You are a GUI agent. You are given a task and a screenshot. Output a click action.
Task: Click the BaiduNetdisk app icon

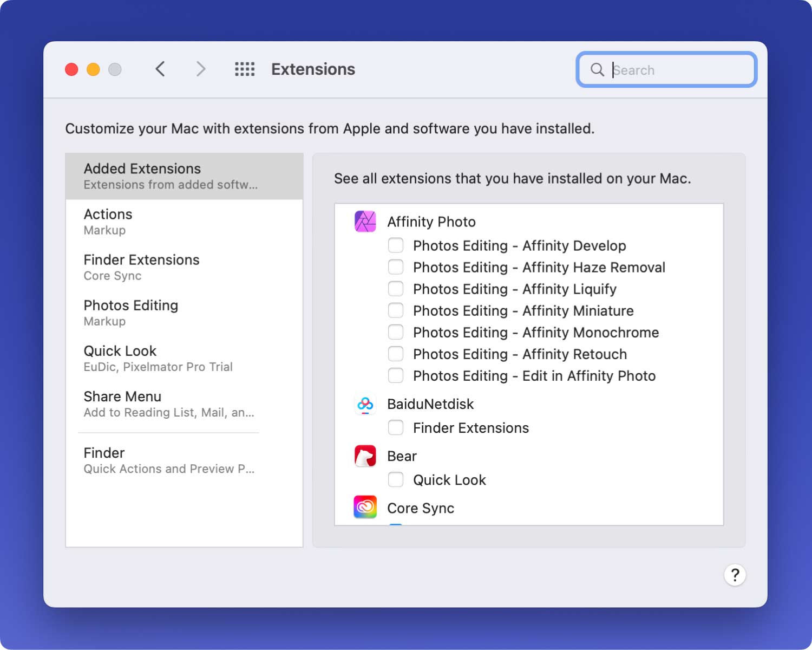click(x=365, y=404)
